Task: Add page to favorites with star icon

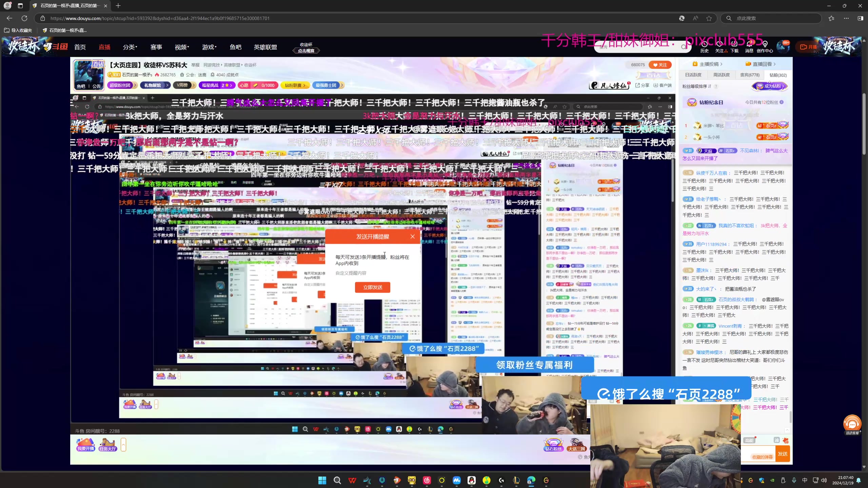Action: click(x=709, y=18)
